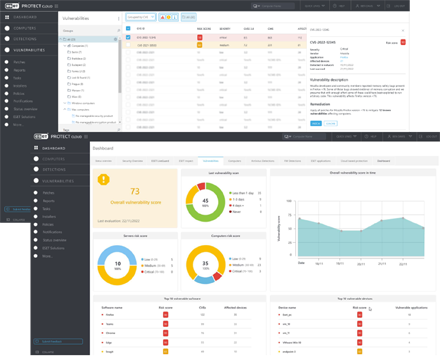
Task: Open Dashboard icon in the front window sidebar
Action: coord(36,148)
